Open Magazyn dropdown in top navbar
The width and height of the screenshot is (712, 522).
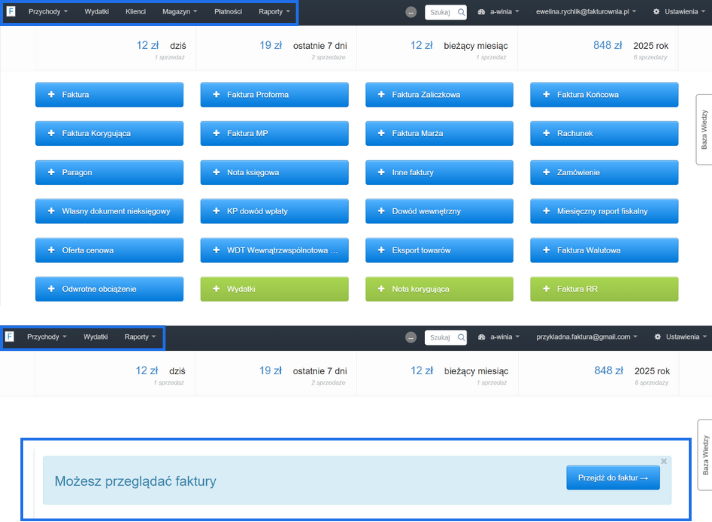(179, 12)
